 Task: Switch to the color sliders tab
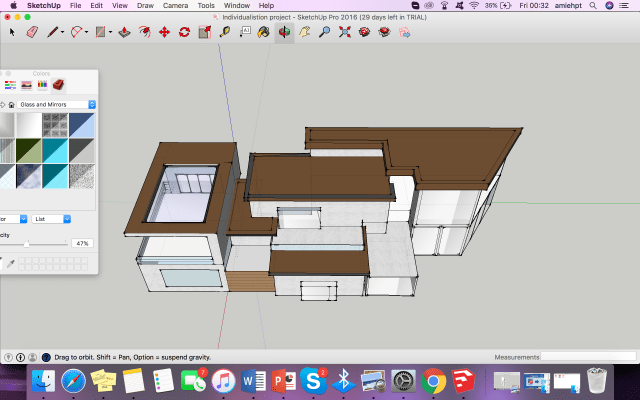(10, 84)
